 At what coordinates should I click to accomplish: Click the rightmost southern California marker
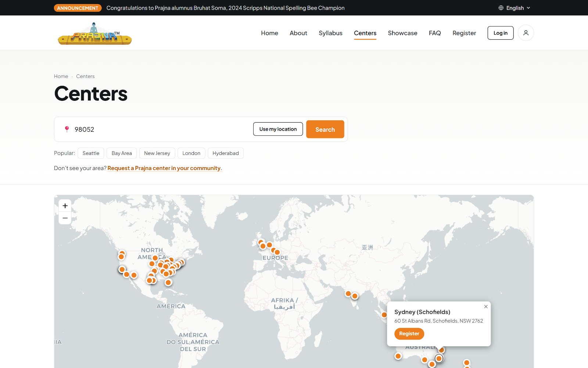(134, 275)
